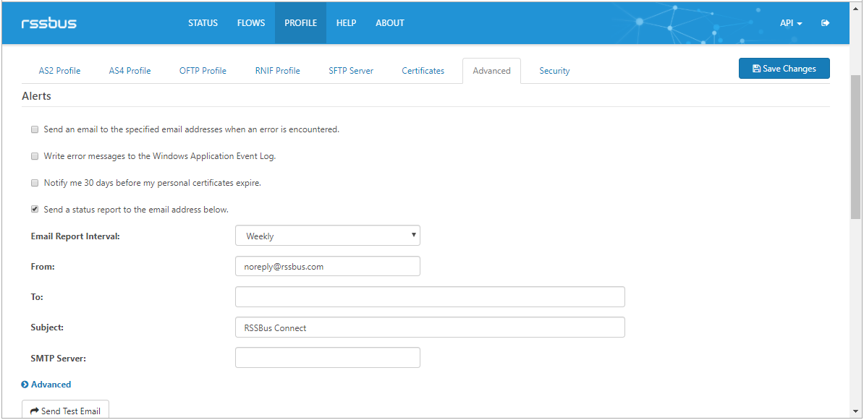The image size is (864, 420).
Task: Expand the Advanced section link
Action: [51, 385]
